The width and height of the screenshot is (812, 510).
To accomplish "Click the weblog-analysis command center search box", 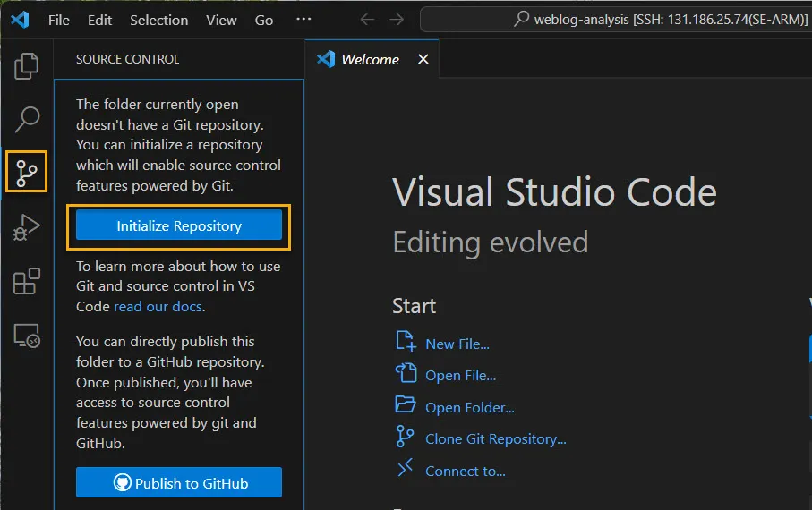I will tap(616, 19).
